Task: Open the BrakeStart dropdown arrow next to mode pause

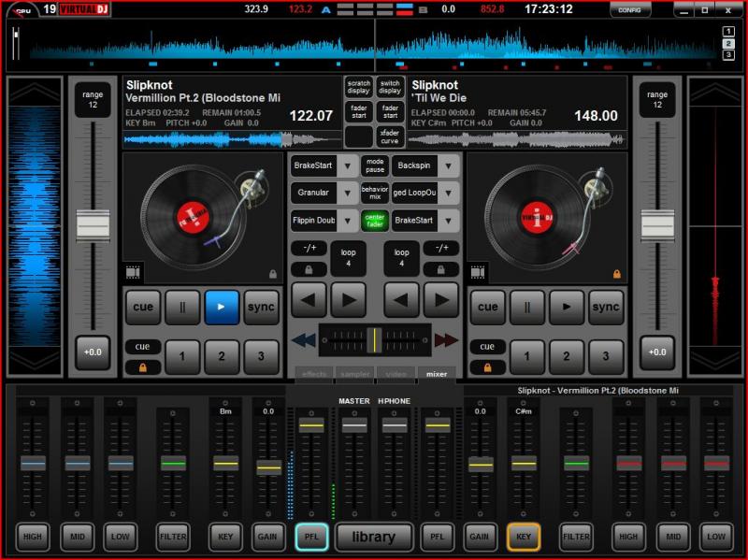Action: [348, 166]
